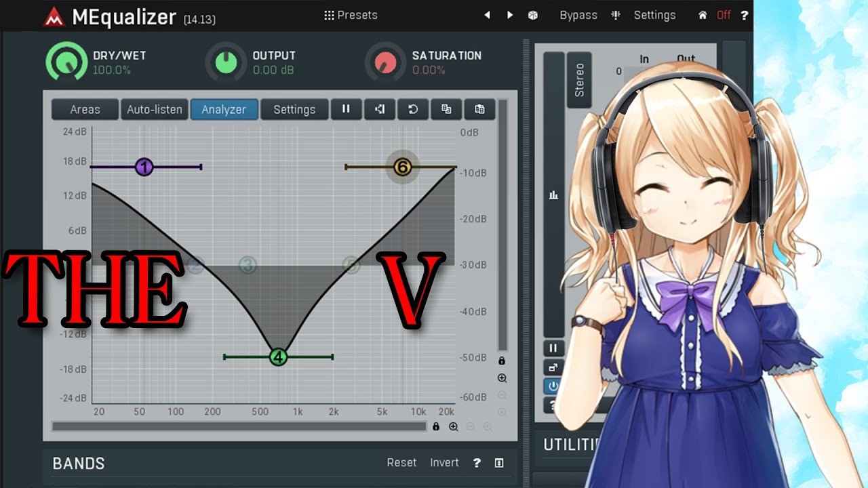Click Invert in the BANDS header
Image resolution: width=868 pixels, height=488 pixels.
coord(444,462)
